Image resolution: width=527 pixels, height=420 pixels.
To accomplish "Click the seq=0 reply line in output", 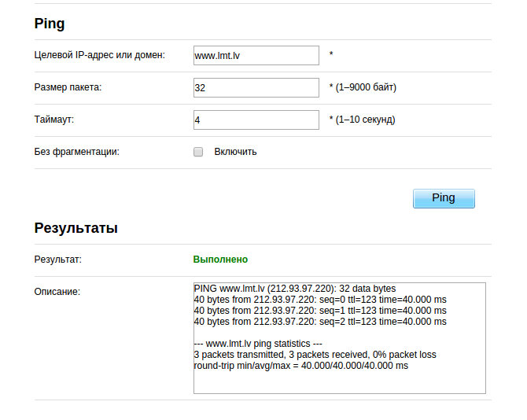I will [x=320, y=299].
